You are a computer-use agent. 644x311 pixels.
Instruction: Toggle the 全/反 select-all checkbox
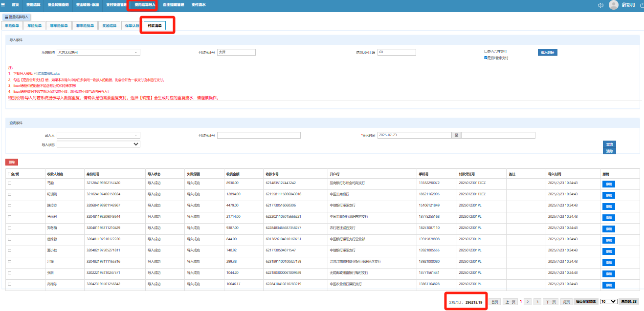coord(9,173)
